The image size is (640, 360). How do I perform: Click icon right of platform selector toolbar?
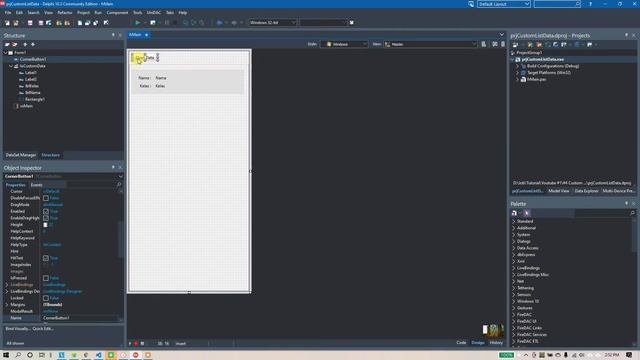352,23
